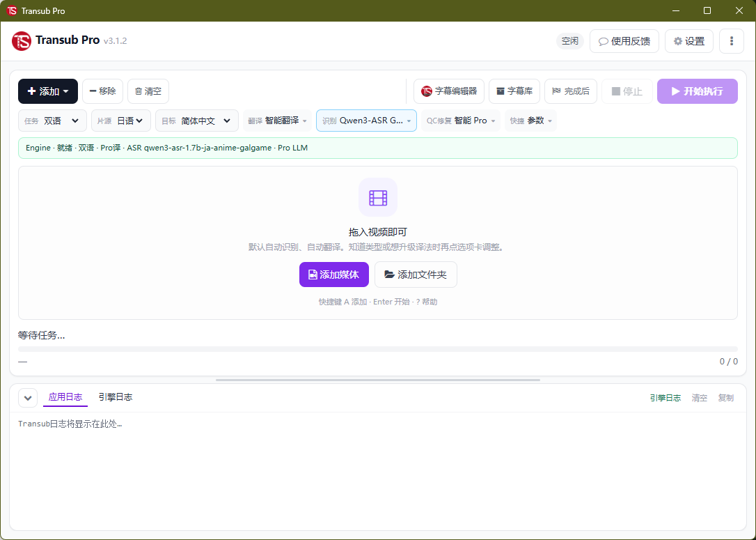This screenshot has width=756, height=540.
Task: Click the 移除 remove button
Action: [x=103, y=91]
